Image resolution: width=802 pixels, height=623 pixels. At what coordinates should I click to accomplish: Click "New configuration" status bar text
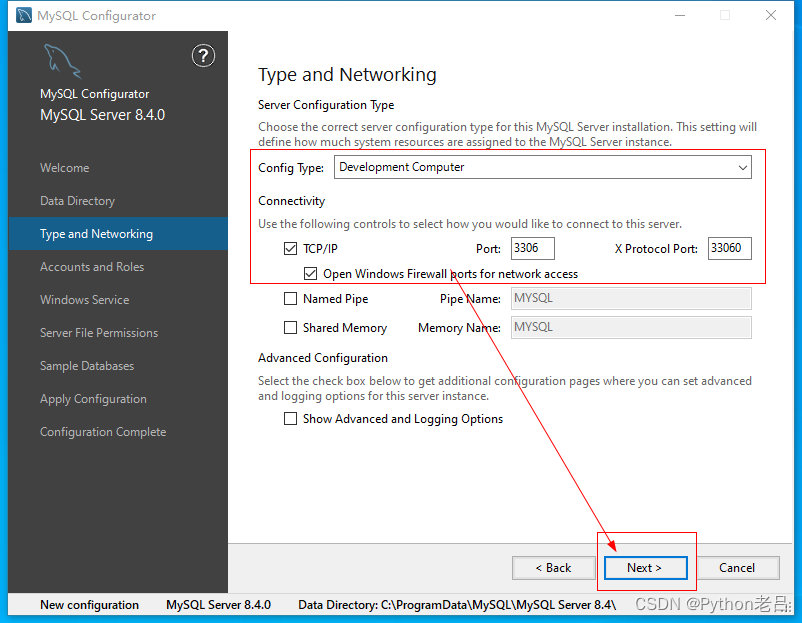[89, 605]
